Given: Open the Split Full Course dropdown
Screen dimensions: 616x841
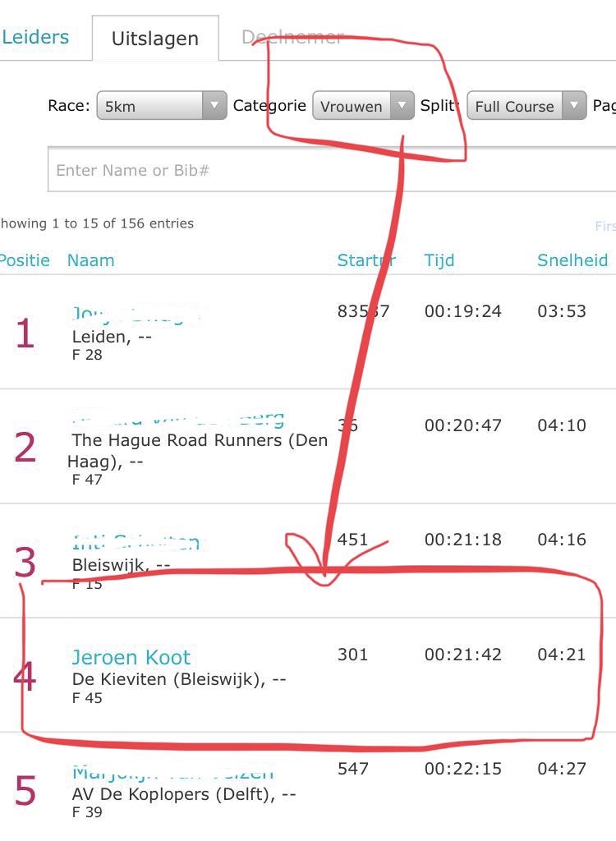Looking at the screenshot, I should click(x=526, y=106).
